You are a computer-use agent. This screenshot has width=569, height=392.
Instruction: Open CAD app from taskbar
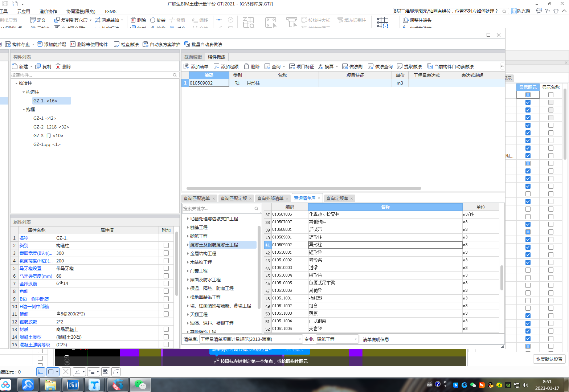click(x=73, y=385)
